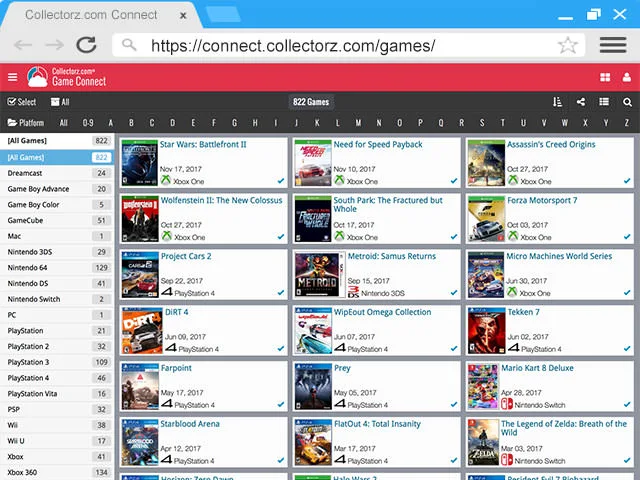
Task: Filter games starting with letter M
Action: pyautogui.click(x=358, y=123)
